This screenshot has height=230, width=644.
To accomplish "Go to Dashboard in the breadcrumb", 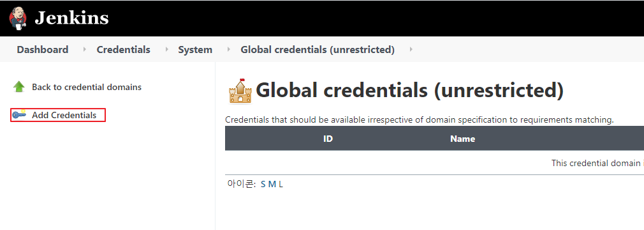I will 43,49.
